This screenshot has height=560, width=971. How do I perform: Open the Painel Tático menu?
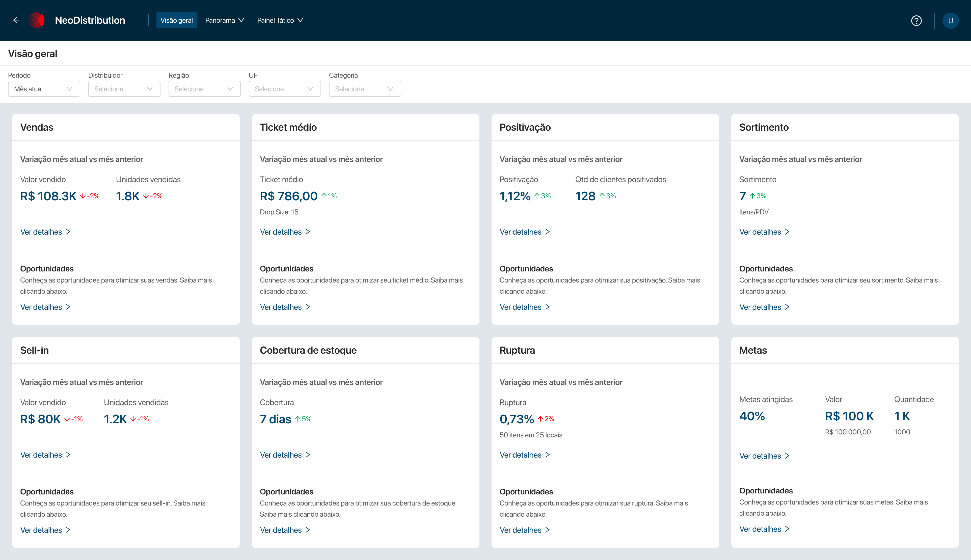click(280, 20)
